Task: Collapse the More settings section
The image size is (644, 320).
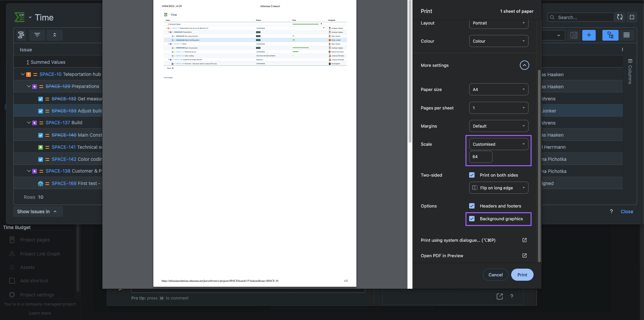Action: point(524,65)
